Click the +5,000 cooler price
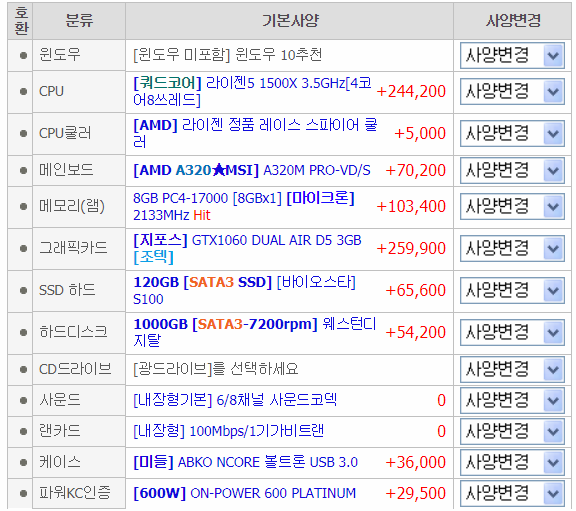 point(420,133)
